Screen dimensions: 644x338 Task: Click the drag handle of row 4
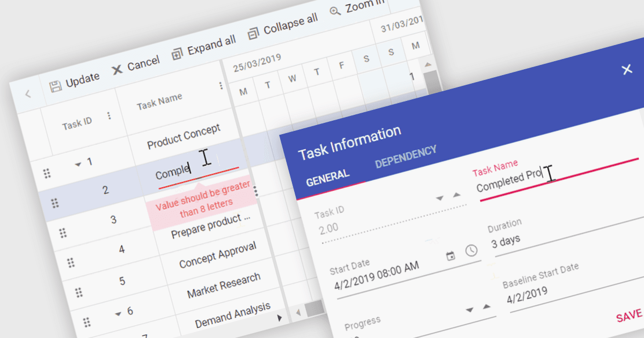pyautogui.click(x=71, y=263)
